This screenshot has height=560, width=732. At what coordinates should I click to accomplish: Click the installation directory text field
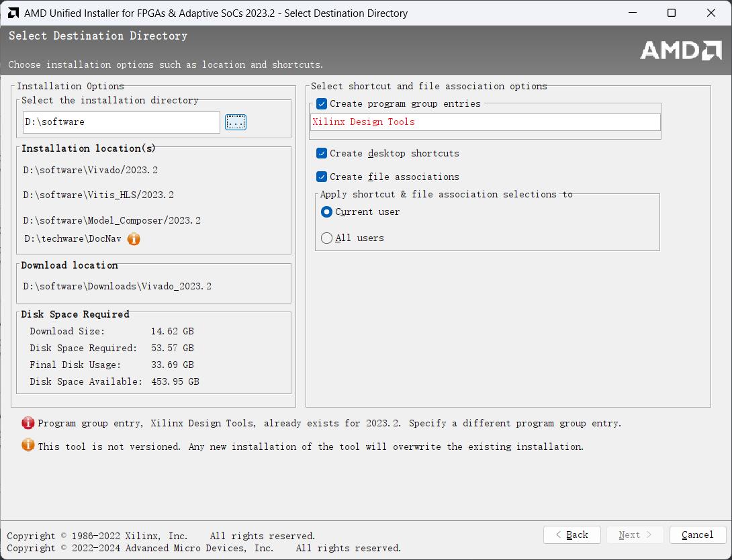click(121, 122)
